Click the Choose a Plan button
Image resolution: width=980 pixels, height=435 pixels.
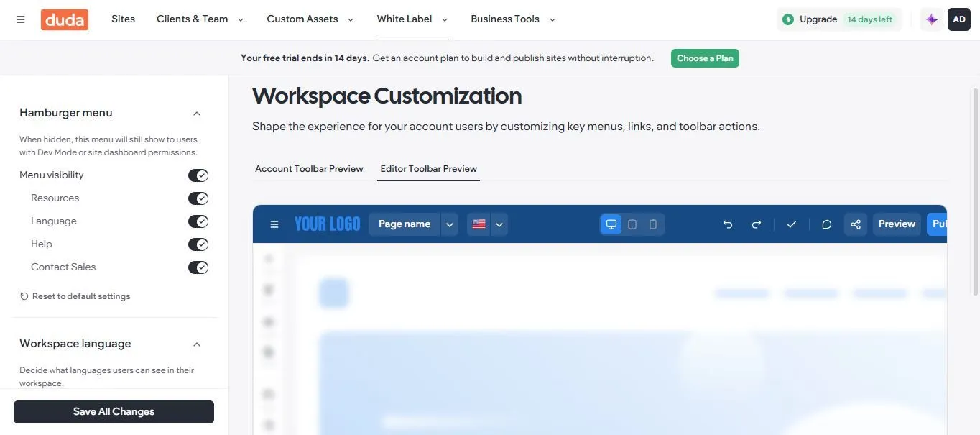coord(705,58)
